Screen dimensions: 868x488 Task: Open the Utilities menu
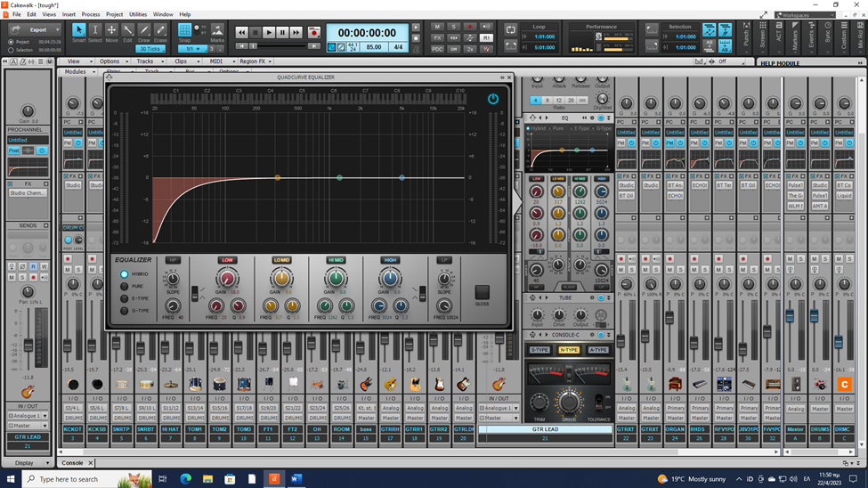point(138,14)
